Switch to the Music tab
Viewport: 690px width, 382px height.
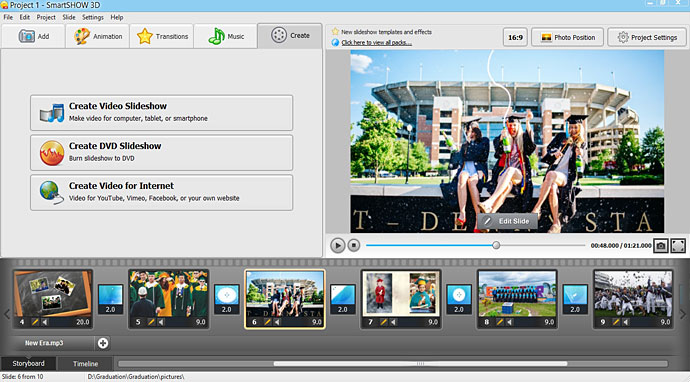[226, 36]
